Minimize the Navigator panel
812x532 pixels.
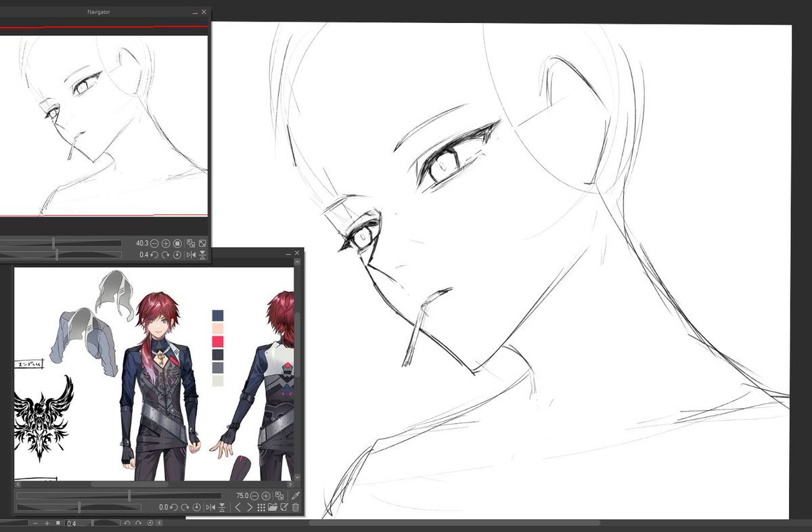click(x=194, y=12)
